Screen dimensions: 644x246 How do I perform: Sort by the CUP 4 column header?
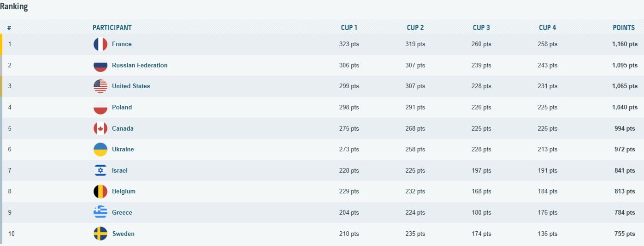click(x=548, y=28)
